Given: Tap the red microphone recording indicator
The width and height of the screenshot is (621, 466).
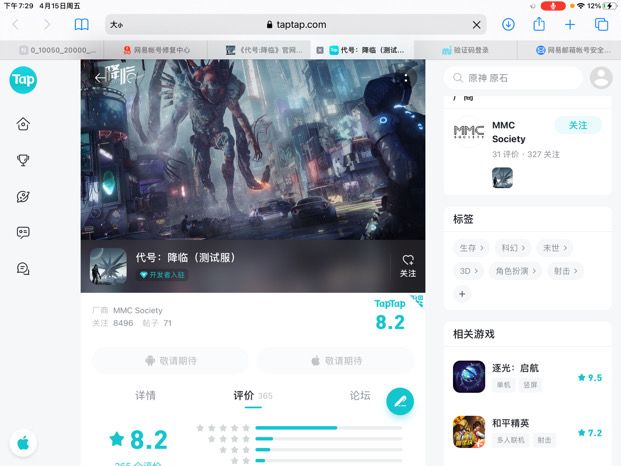Looking at the screenshot, I should pyautogui.click(x=553, y=6).
